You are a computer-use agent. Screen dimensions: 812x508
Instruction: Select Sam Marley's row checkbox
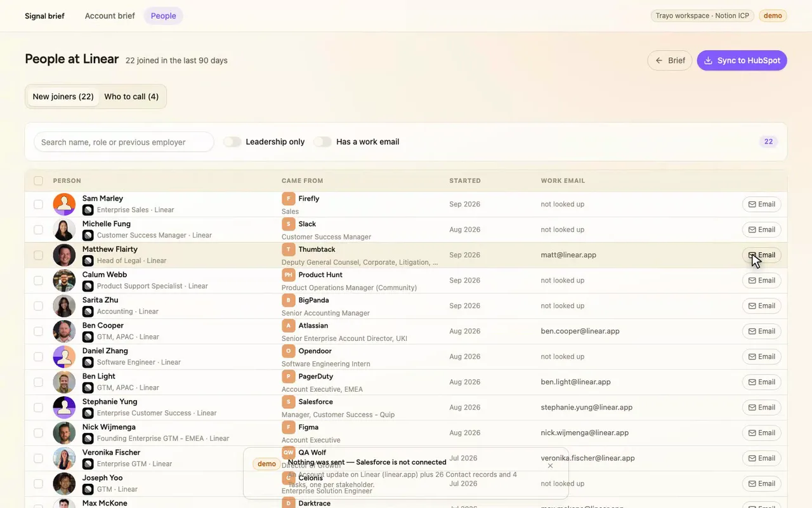(x=39, y=204)
